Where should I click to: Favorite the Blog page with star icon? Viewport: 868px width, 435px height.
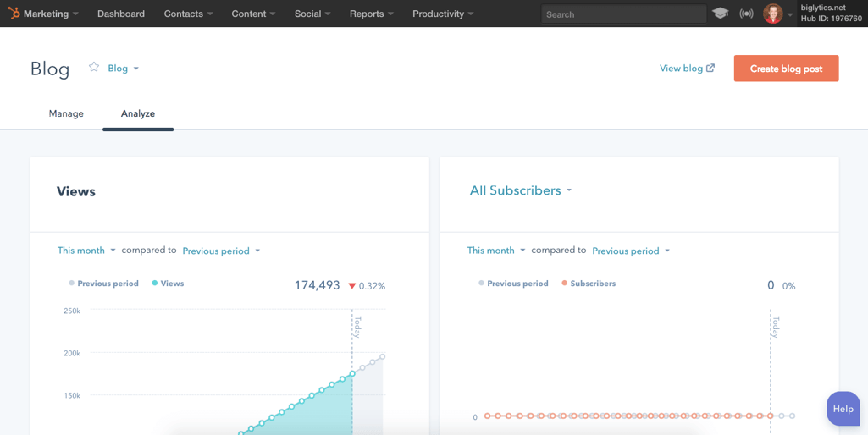click(94, 67)
